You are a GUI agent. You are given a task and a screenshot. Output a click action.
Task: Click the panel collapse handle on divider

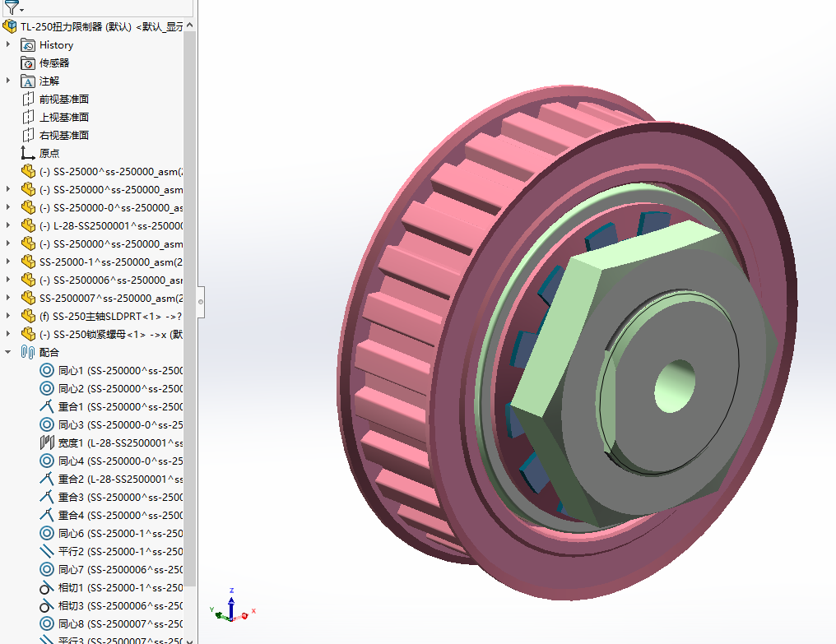click(201, 302)
